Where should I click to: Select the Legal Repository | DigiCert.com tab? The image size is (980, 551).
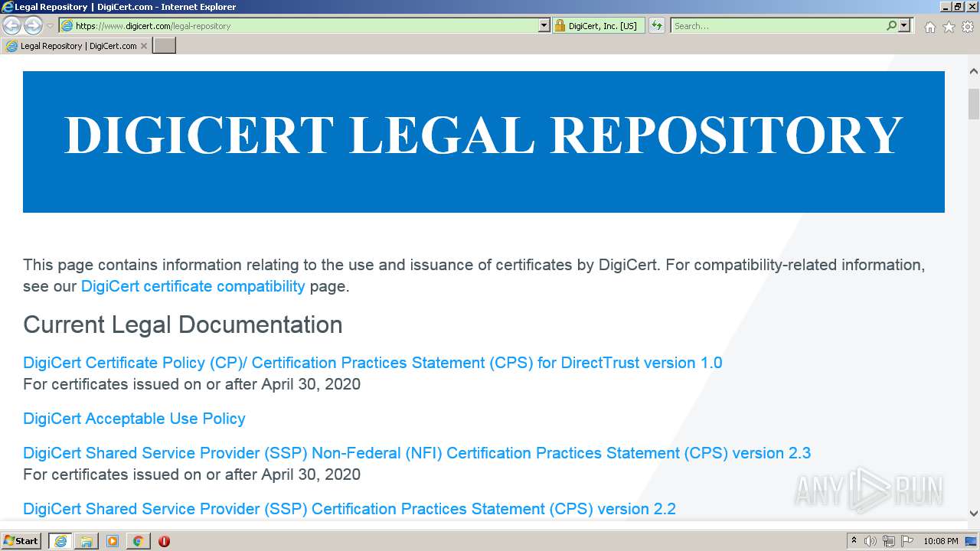coord(77,46)
